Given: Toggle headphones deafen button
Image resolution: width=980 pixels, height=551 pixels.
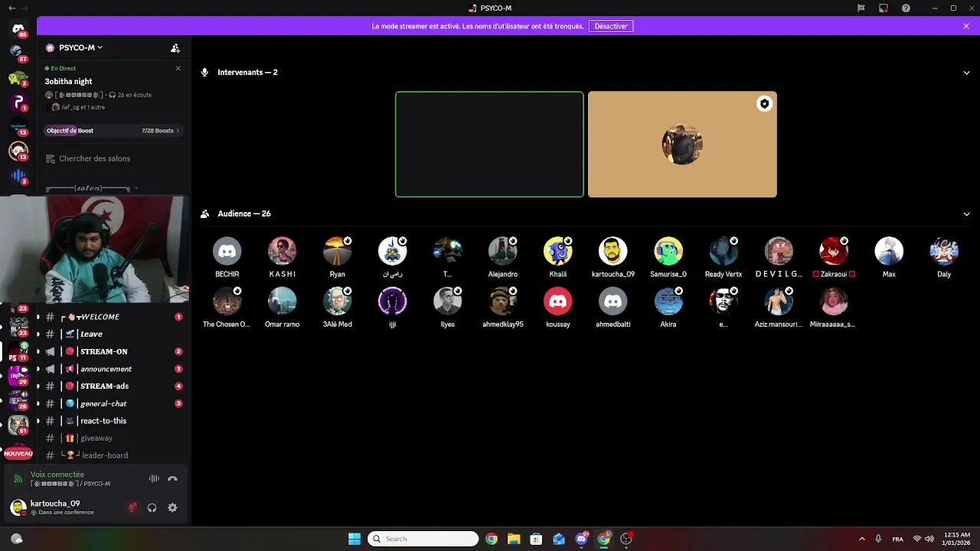Looking at the screenshot, I should [152, 507].
